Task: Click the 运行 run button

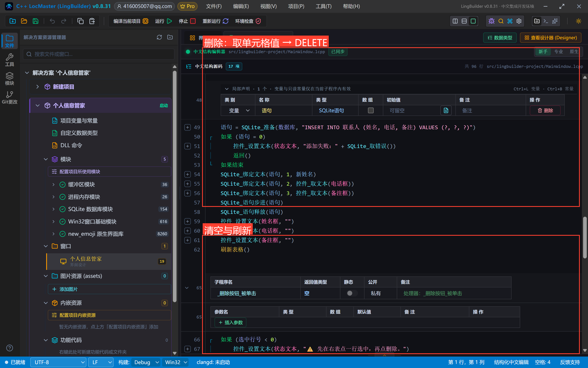Action: click(163, 21)
